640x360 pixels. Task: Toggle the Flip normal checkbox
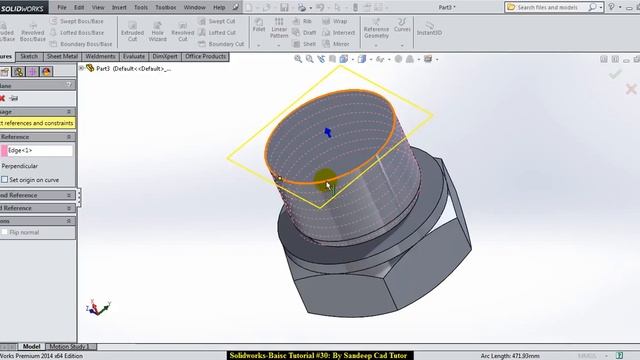pyautogui.click(x=4, y=232)
